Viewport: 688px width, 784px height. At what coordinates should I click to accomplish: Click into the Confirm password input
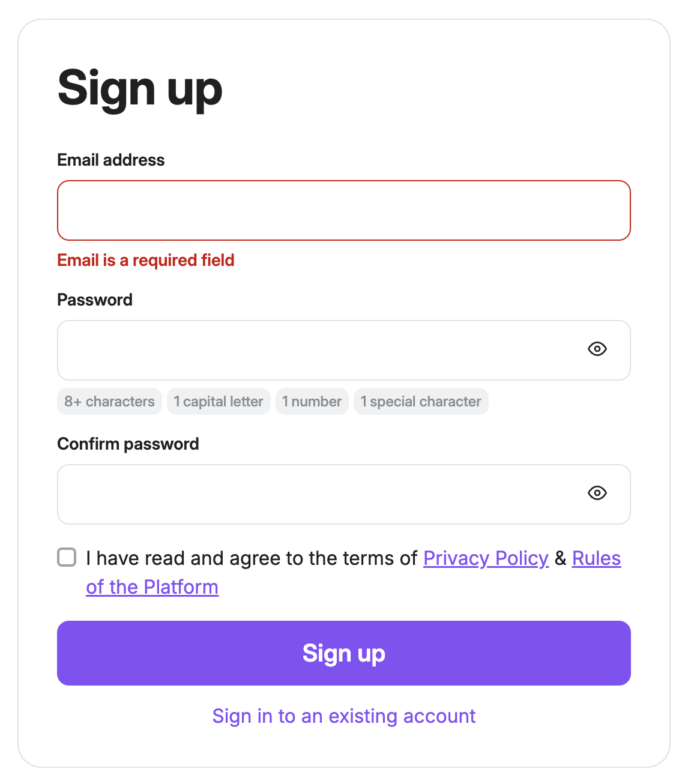[318, 495]
